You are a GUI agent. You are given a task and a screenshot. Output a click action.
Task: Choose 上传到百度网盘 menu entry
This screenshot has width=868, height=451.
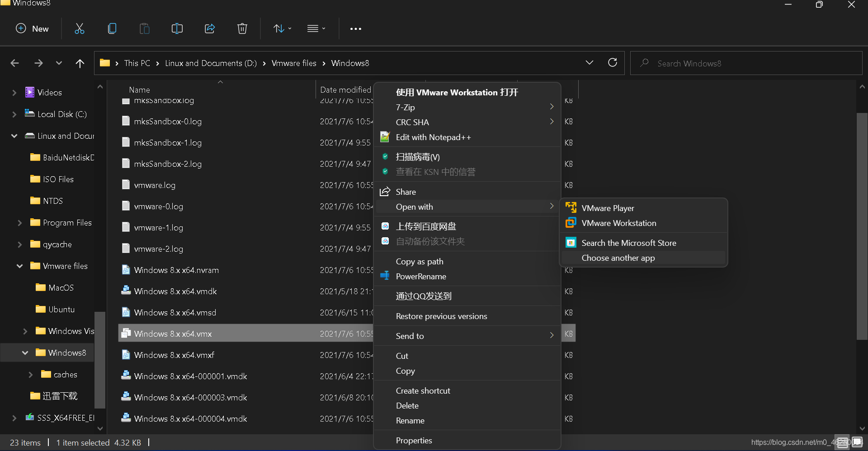pos(467,226)
